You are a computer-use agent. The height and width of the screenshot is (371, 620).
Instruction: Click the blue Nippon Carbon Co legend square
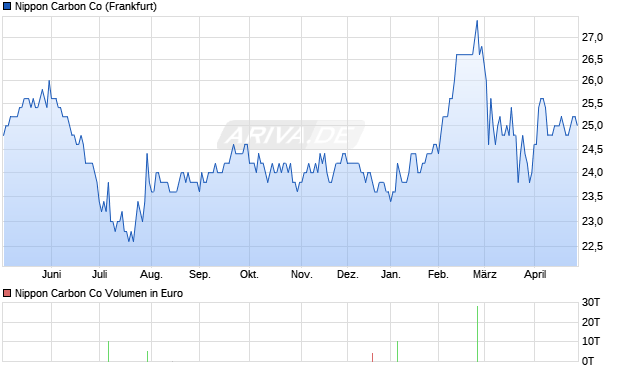[7, 7]
